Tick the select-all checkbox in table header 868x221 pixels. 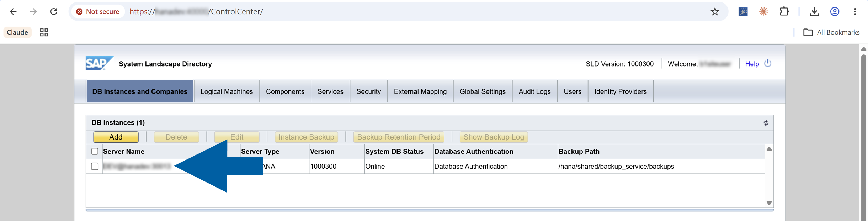click(x=95, y=151)
